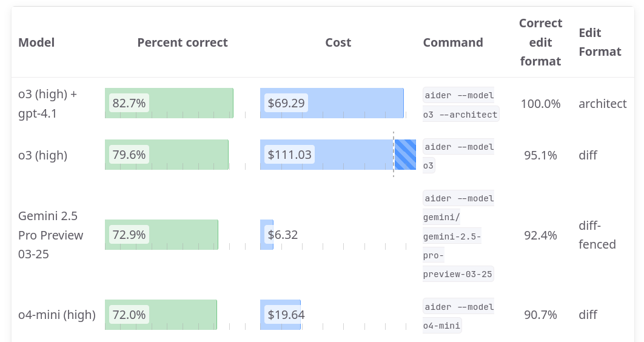Viewport: 644px width, 342px height.
Task: Click the architect edit format cell
Action: (x=603, y=104)
